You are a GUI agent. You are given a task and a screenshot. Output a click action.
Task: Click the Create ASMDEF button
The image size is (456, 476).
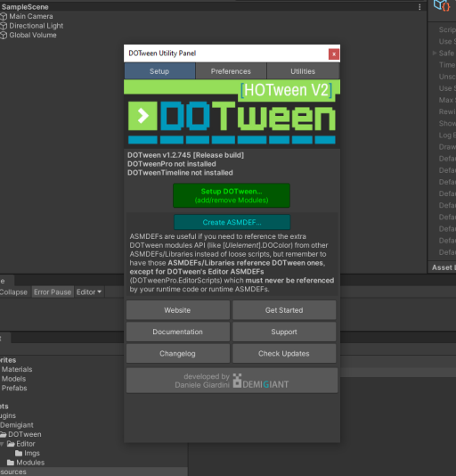tap(232, 222)
